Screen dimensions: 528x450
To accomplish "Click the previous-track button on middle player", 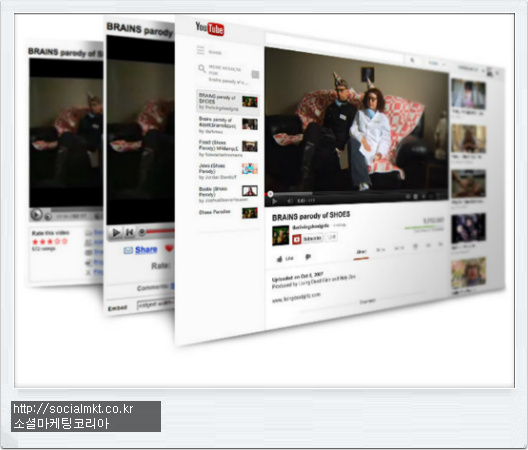I will click(130, 232).
